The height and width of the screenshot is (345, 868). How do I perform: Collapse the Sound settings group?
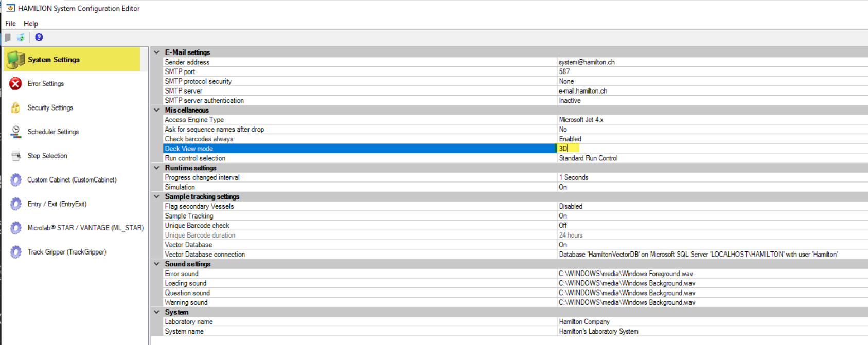(157, 264)
